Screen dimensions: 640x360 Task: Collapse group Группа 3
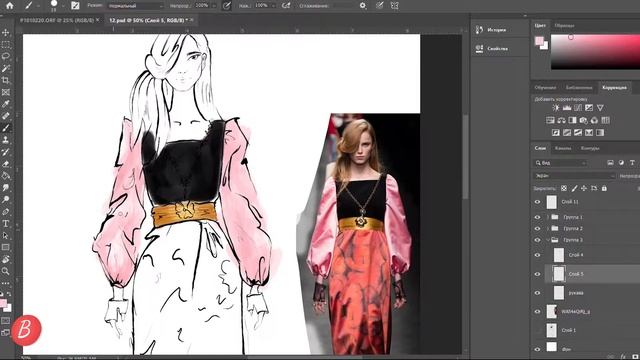point(548,240)
